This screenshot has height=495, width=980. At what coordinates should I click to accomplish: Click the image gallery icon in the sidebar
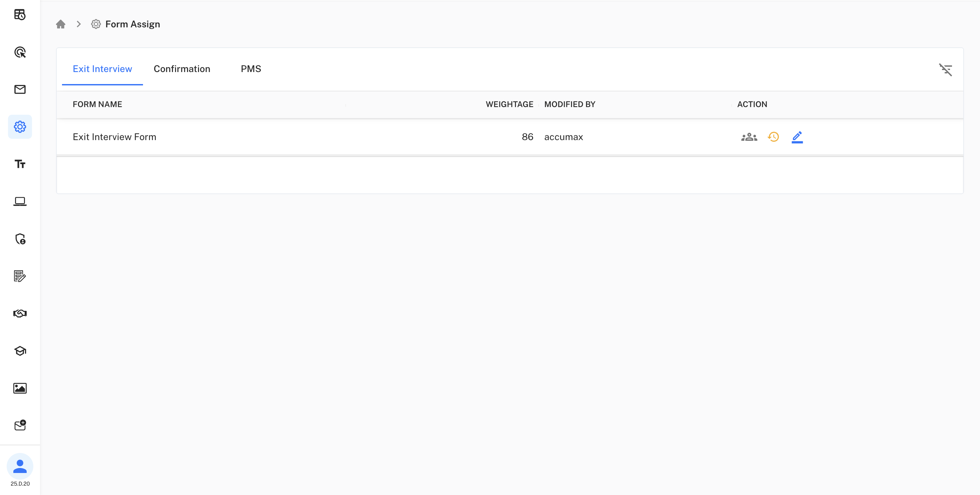[20, 388]
